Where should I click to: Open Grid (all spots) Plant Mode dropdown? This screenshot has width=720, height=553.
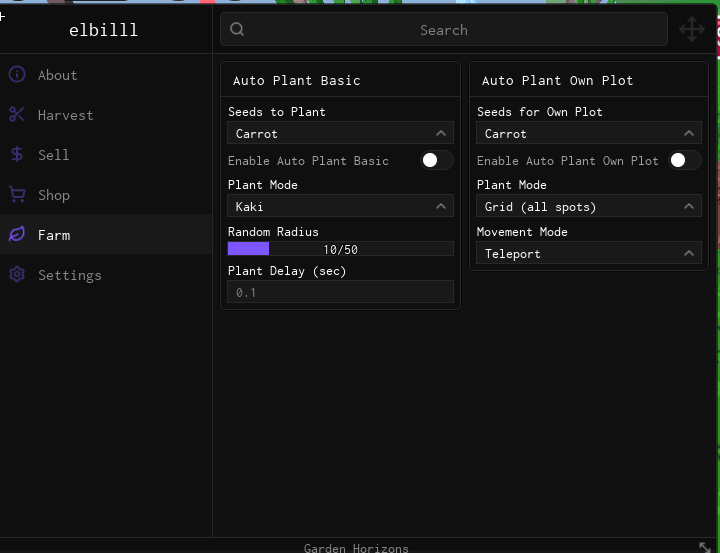click(589, 206)
